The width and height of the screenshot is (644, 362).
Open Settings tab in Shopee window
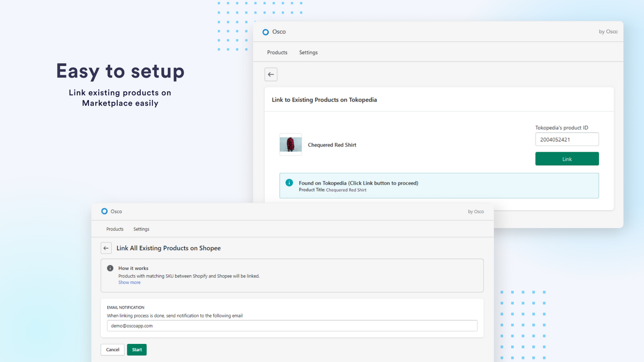pyautogui.click(x=141, y=229)
